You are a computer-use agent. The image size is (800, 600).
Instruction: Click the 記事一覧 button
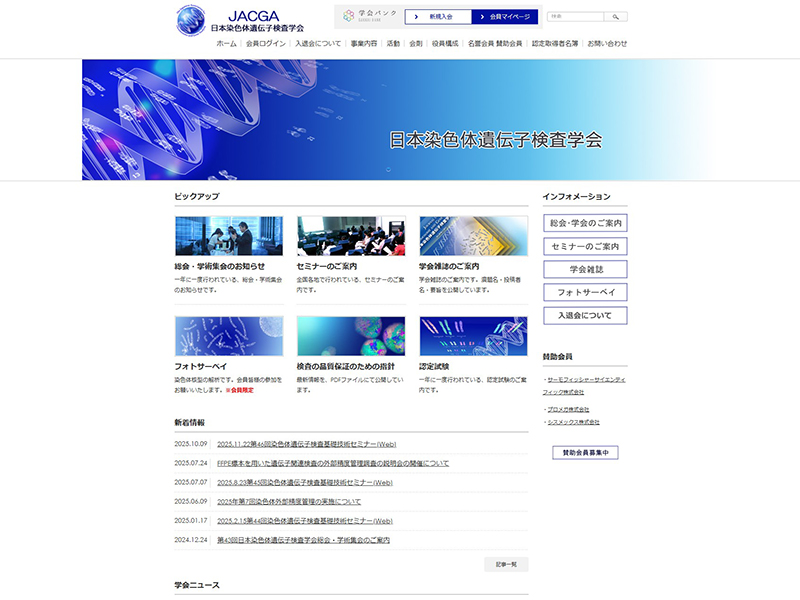506,564
